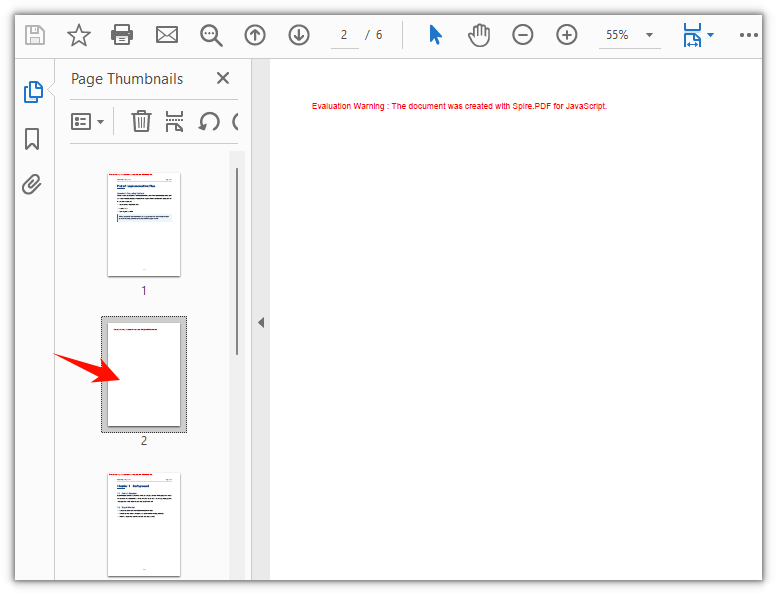
Task: Zoom in with the plus button
Action: pyautogui.click(x=567, y=35)
